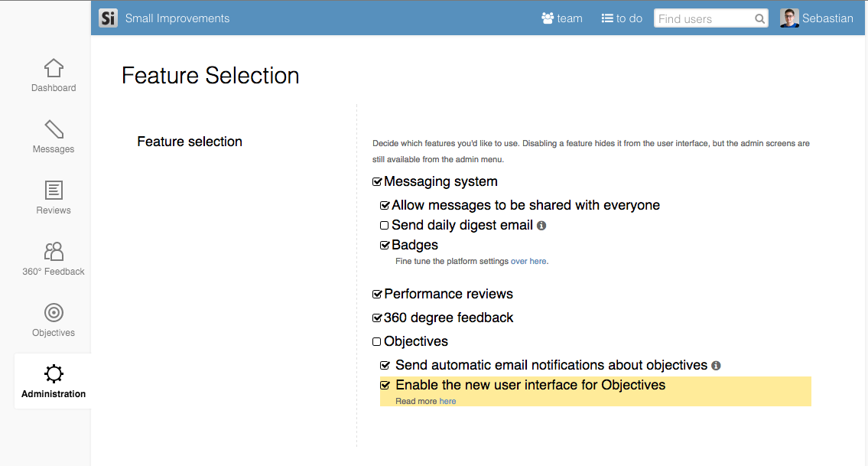Toggle Enable the new user interface for Objectives

[x=385, y=385]
